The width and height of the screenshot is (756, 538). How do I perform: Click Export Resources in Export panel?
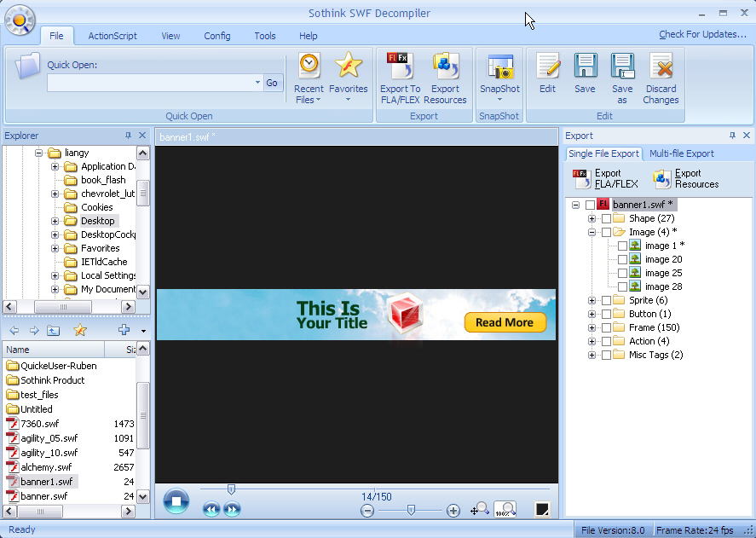(x=686, y=178)
